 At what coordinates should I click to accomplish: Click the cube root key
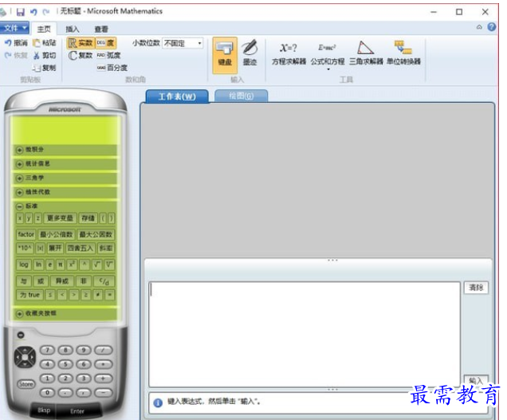click(109, 265)
